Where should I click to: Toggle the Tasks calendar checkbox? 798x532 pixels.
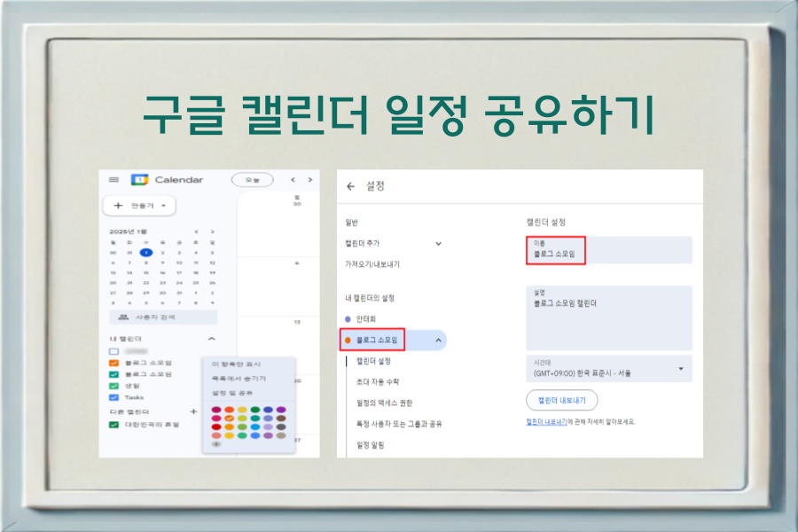click(114, 397)
